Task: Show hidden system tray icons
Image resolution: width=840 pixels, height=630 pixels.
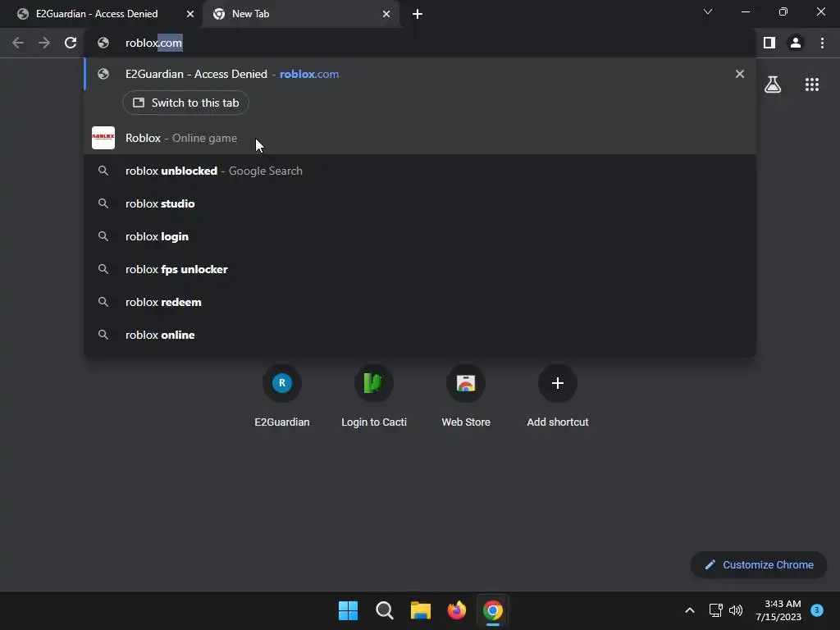Action: [x=690, y=610]
